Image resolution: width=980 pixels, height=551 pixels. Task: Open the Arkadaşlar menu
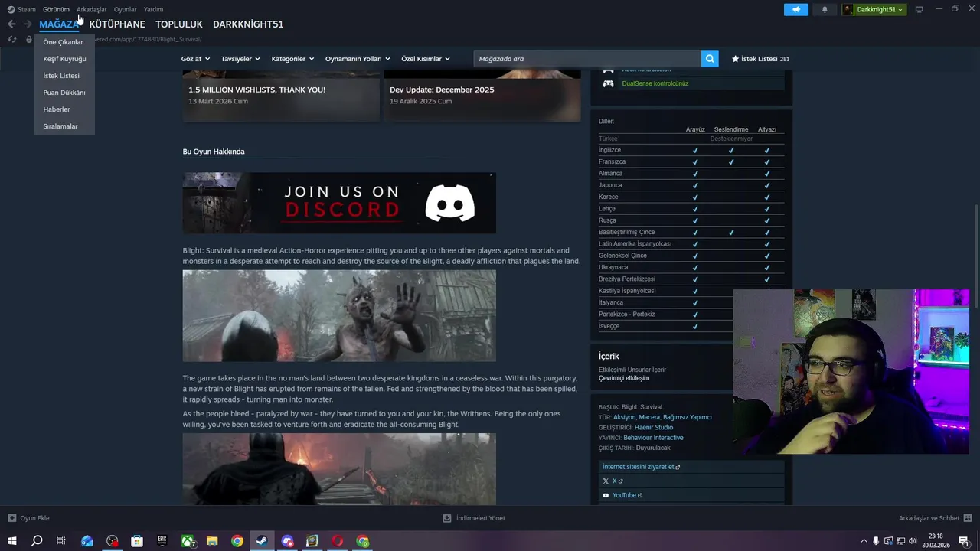tap(92, 9)
